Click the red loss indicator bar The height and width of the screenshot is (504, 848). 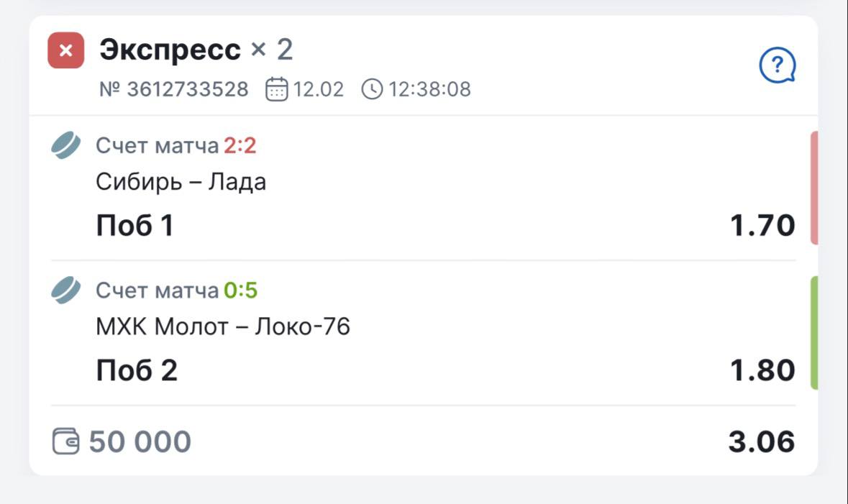[x=814, y=188]
